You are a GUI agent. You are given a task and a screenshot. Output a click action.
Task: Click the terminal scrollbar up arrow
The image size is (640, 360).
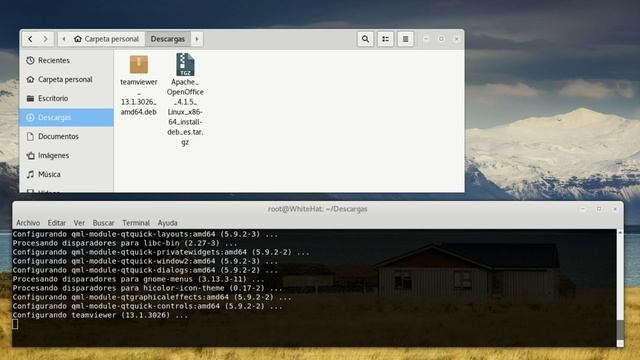(x=620, y=232)
